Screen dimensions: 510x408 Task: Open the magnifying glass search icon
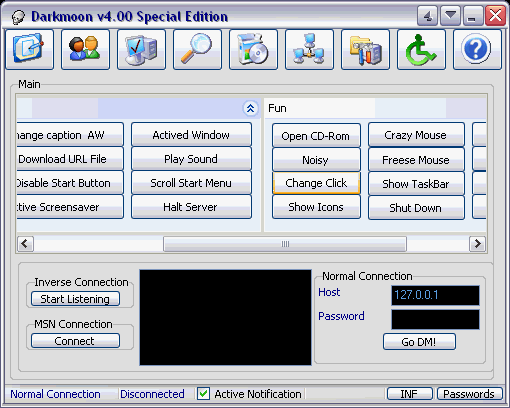click(x=197, y=49)
